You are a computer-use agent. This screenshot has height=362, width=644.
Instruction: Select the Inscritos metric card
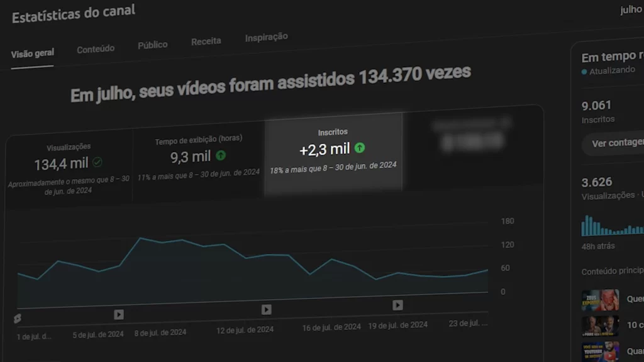click(x=333, y=153)
